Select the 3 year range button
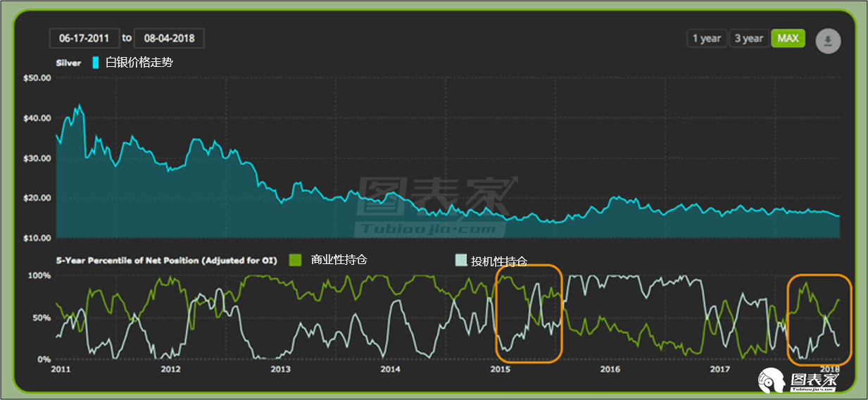The width and height of the screenshot is (868, 400). click(748, 39)
